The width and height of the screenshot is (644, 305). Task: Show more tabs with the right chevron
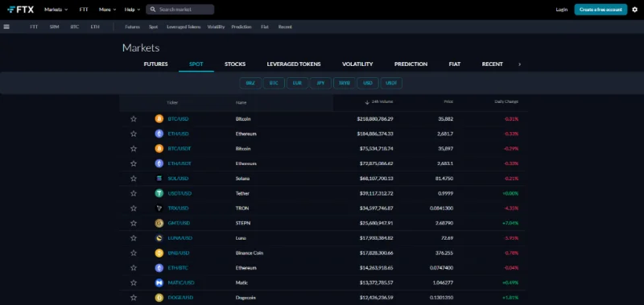click(x=519, y=64)
